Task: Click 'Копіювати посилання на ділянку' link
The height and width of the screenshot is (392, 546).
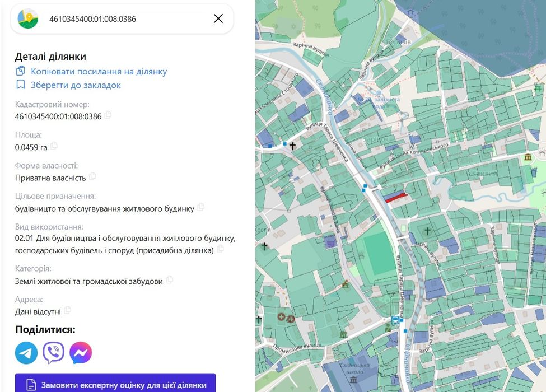Action: (x=99, y=72)
